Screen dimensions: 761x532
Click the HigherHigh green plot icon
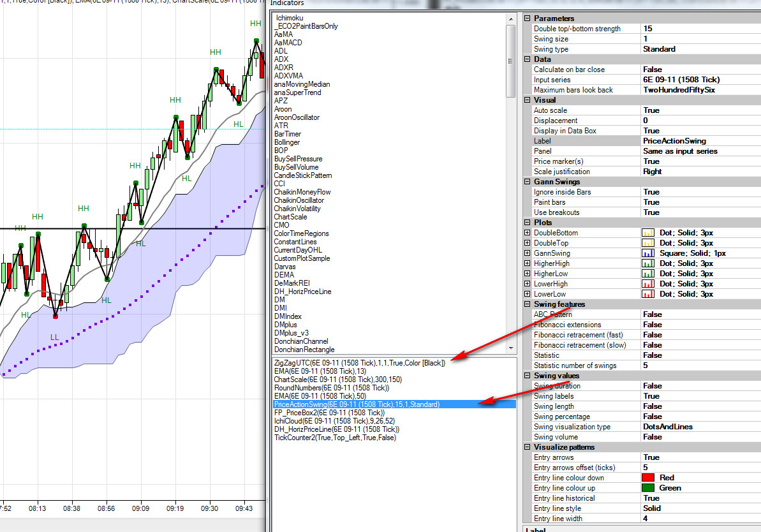(648, 263)
